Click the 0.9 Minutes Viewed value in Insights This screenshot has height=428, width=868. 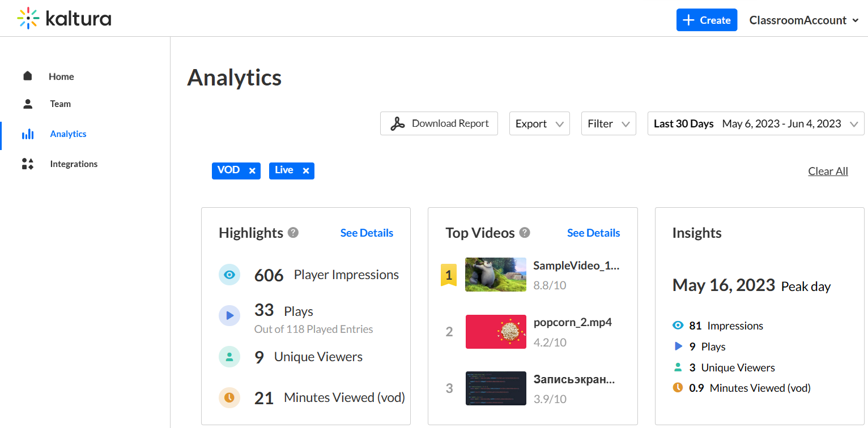(x=696, y=388)
